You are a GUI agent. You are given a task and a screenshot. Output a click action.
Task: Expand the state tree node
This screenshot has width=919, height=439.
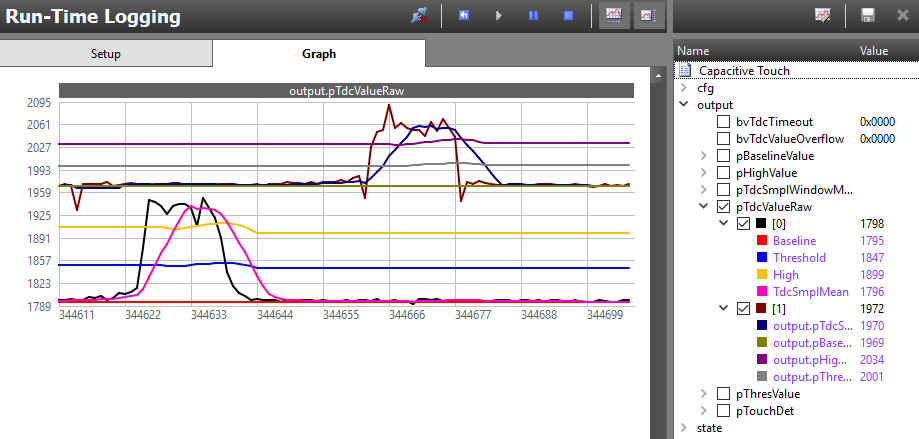pyautogui.click(x=684, y=428)
